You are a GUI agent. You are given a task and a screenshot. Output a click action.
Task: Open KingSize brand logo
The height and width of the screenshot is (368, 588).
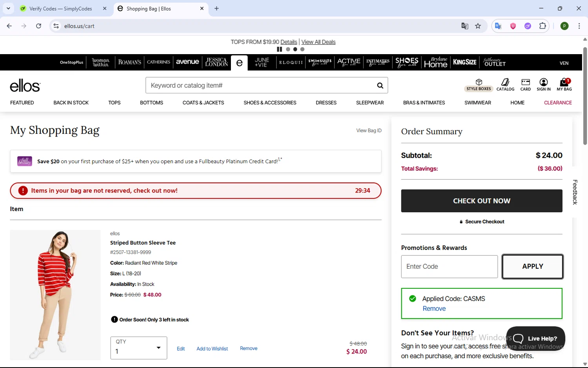tap(465, 62)
